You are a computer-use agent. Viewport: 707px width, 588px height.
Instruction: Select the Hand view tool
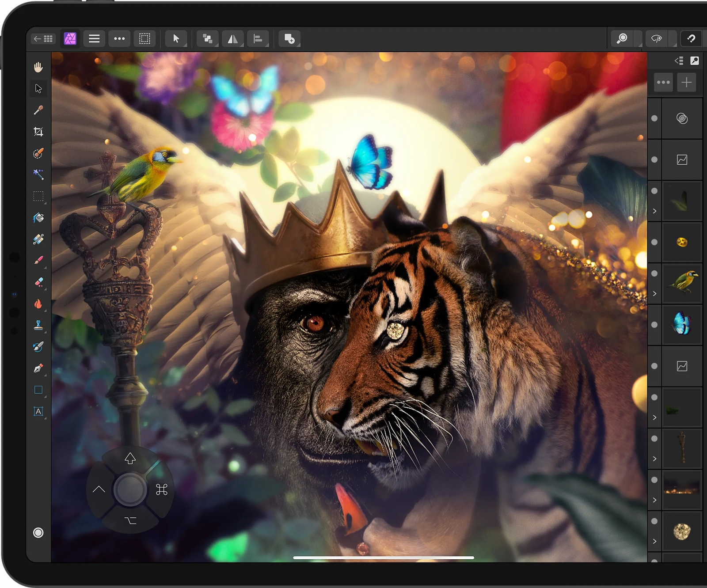pos(38,67)
